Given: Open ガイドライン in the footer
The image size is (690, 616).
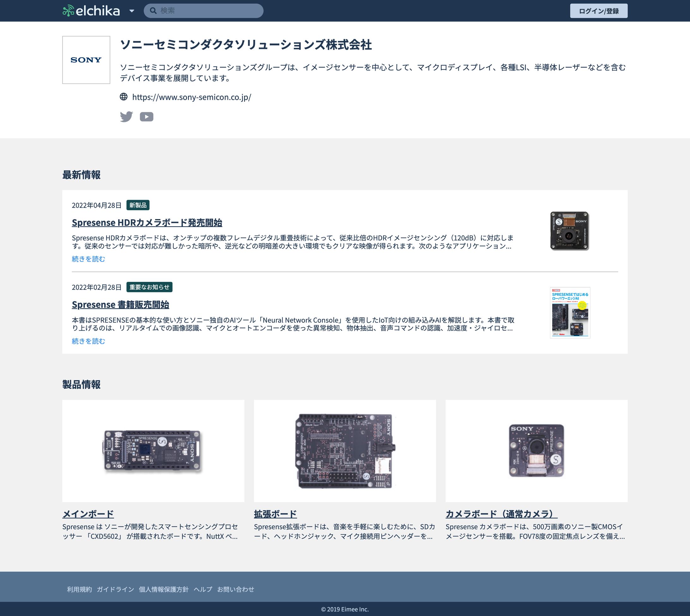Looking at the screenshot, I should tap(115, 589).
